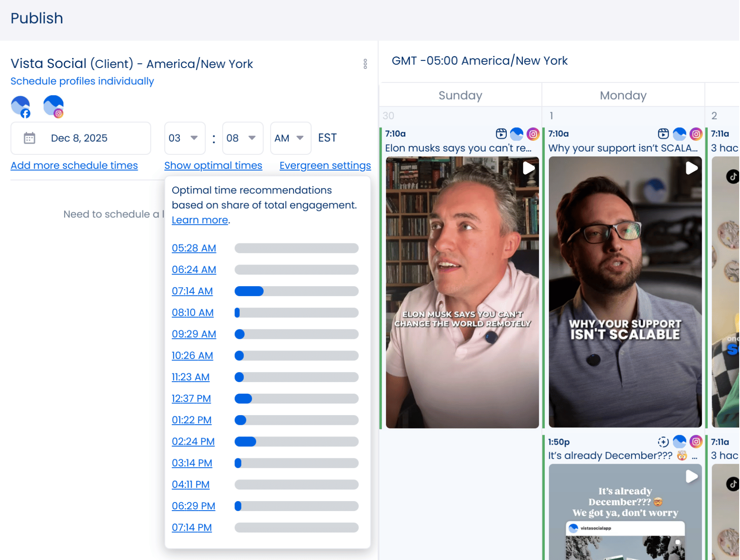Open the 'Why your support isn't scalable' post thumbnail
Image resolution: width=740 pixels, height=560 pixels.
point(625,292)
